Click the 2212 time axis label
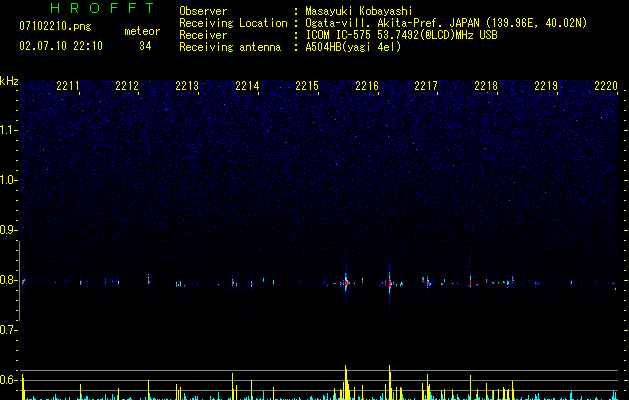Screen dimensions: 629x400 point(127,86)
